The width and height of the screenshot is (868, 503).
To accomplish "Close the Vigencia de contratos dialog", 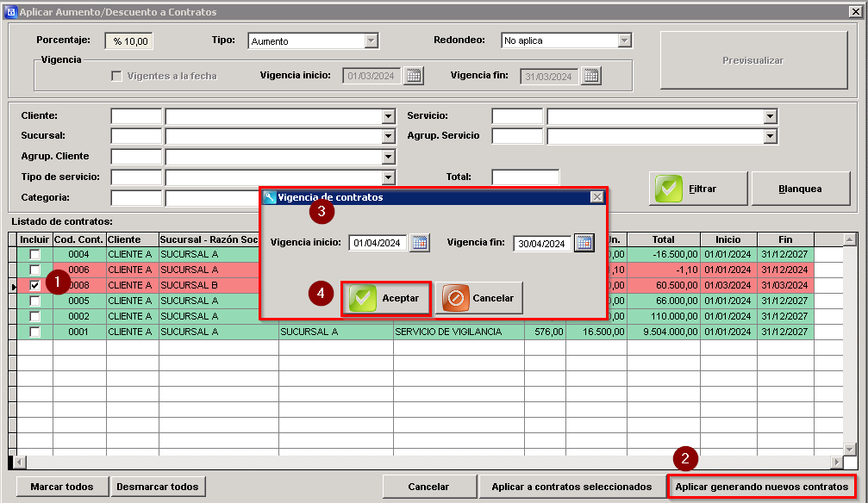I will pyautogui.click(x=596, y=197).
